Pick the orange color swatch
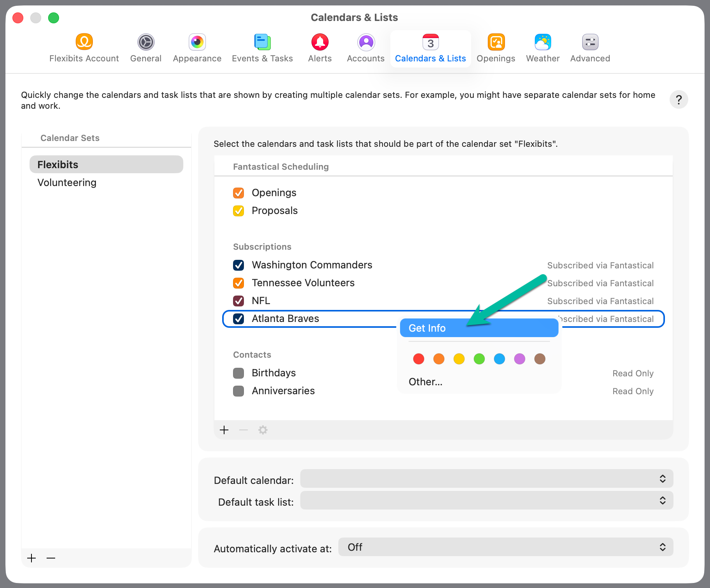 tap(439, 359)
